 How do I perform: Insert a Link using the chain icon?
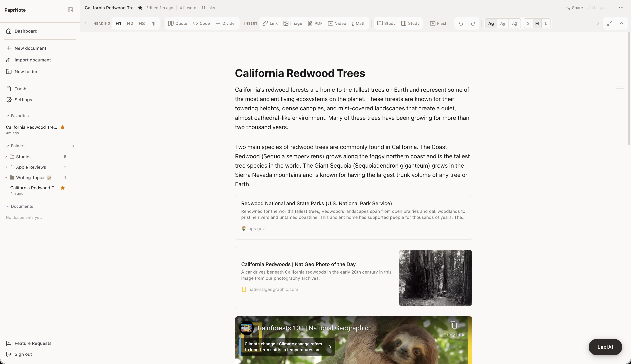pos(270,23)
